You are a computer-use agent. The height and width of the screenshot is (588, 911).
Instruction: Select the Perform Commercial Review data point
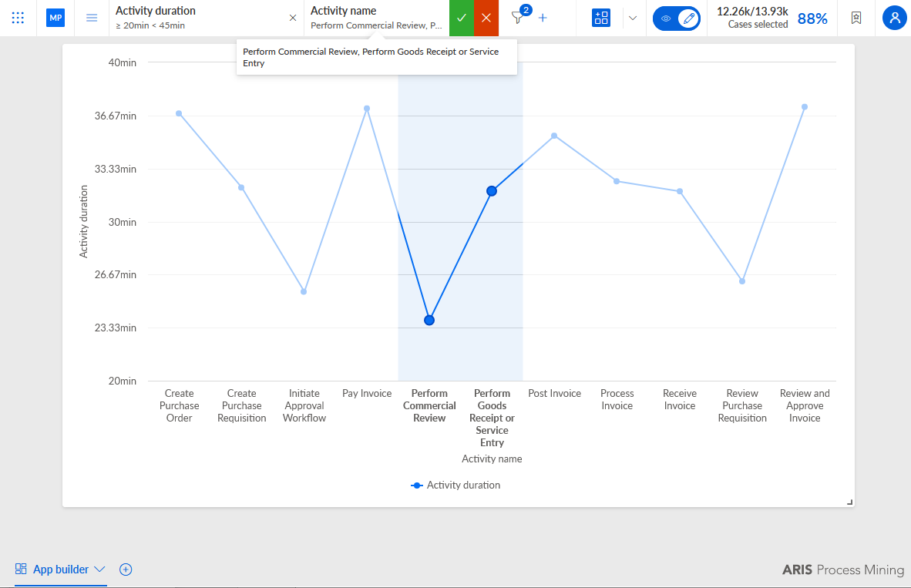[x=429, y=320]
